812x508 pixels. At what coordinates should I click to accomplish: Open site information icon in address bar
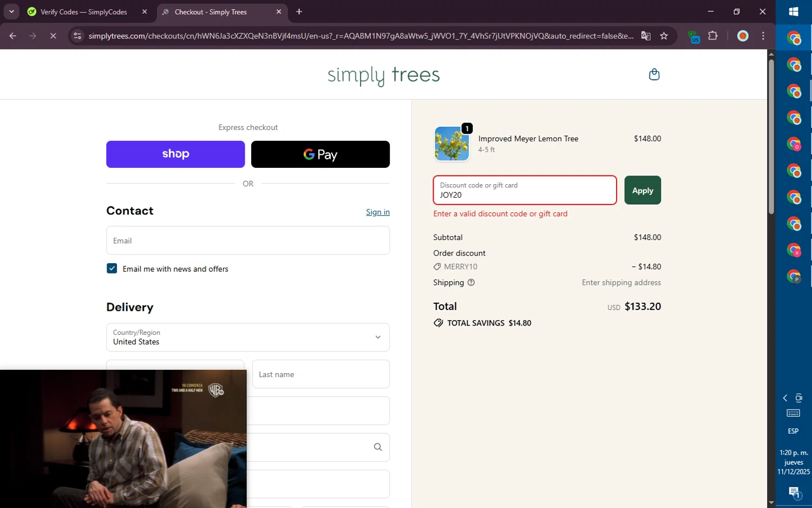click(x=77, y=36)
